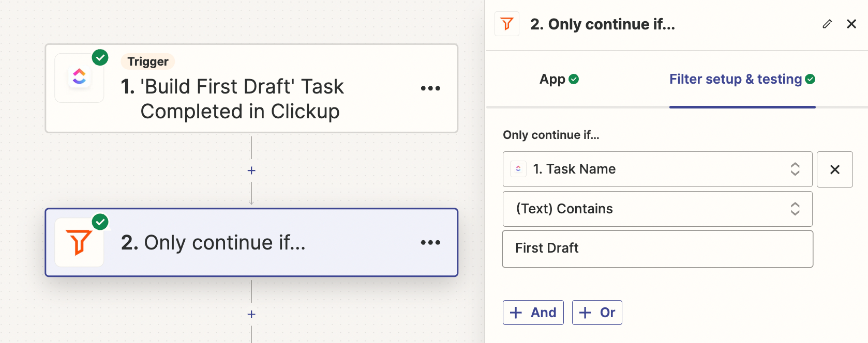Image resolution: width=868 pixels, height=343 pixels.
Task: Open the three-dot menu on filter step
Action: point(430,242)
